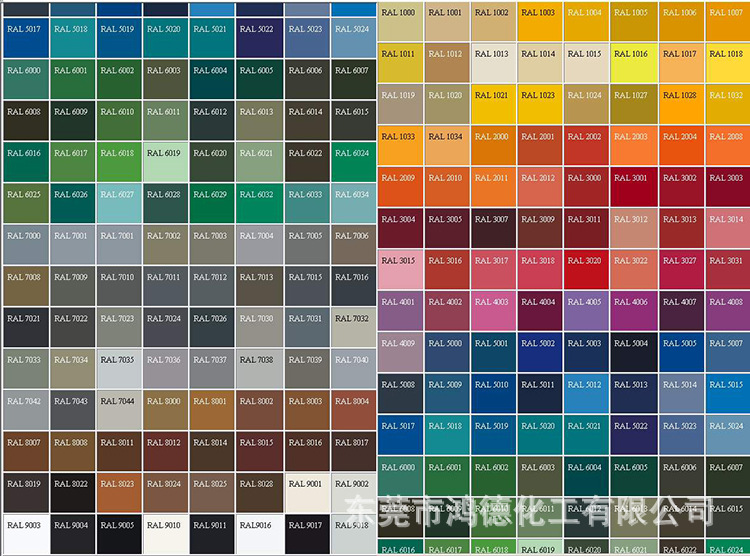Click the RAL 3027 raspberry swatch
The width and height of the screenshot is (750, 556).
coord(681,270)
